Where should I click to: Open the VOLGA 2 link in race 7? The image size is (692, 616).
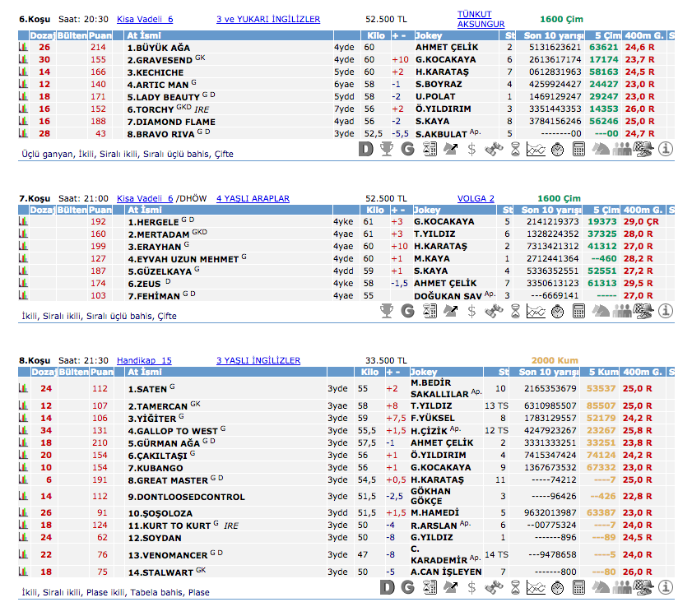[x=476, y=198]
